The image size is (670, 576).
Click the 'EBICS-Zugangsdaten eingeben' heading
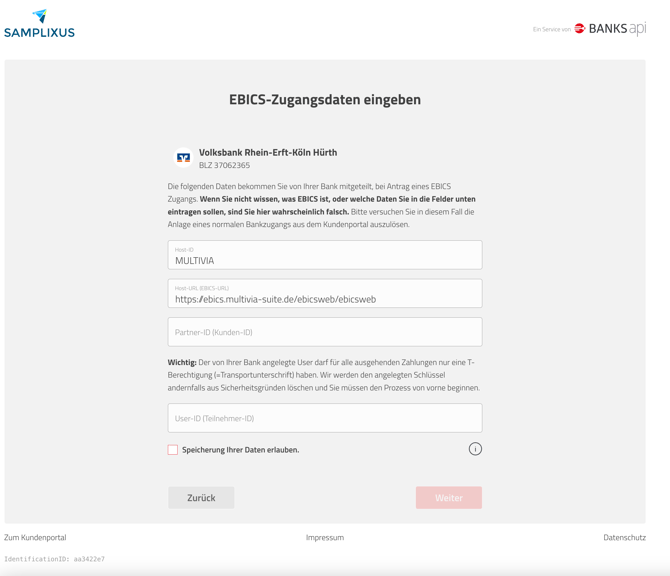click(x=325, y=99)
